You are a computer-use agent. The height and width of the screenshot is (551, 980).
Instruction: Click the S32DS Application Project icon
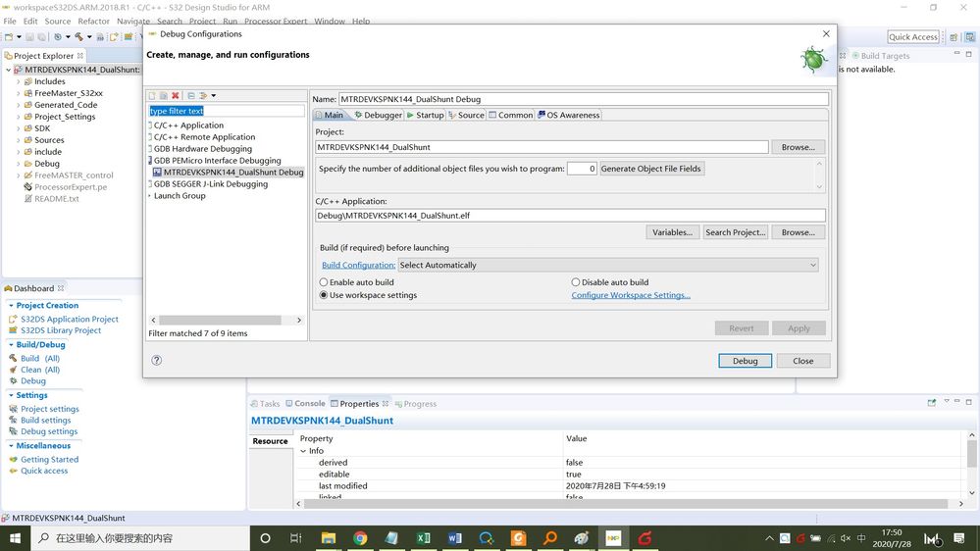click(13, 319)
